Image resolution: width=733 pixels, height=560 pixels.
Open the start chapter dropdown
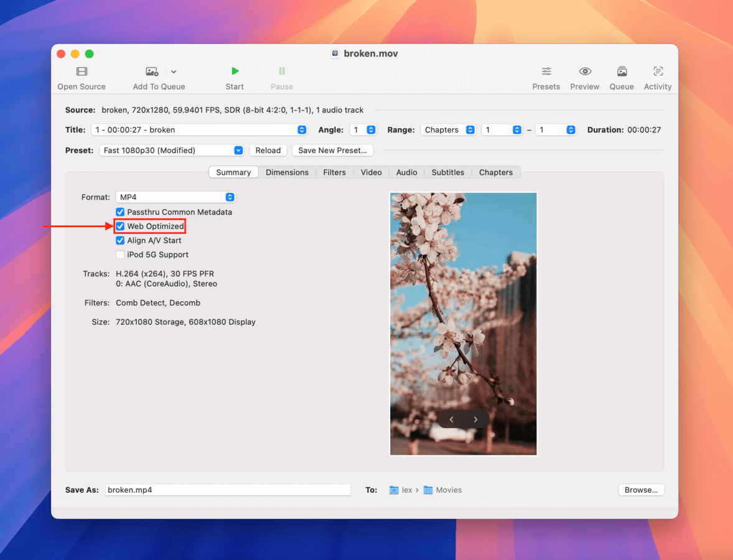point(502,130)
